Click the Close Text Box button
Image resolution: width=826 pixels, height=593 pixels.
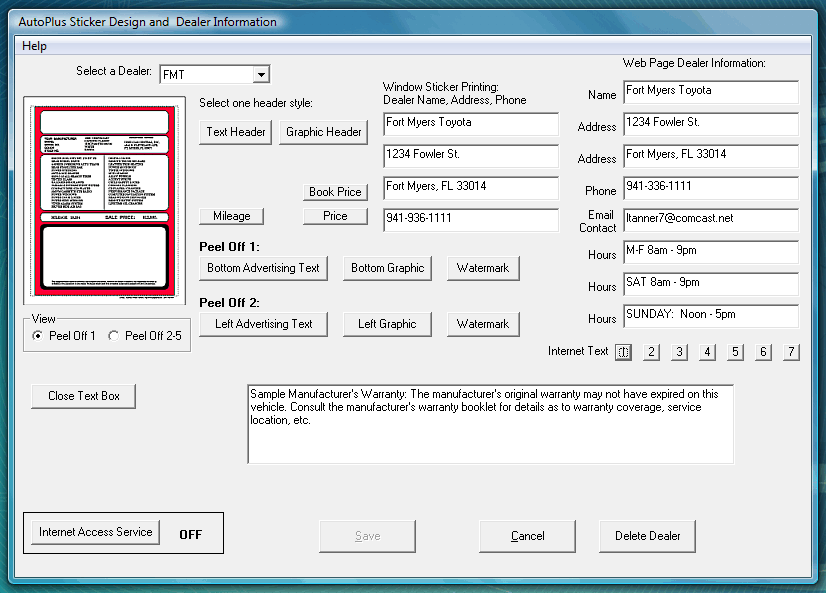coord(83,396)
